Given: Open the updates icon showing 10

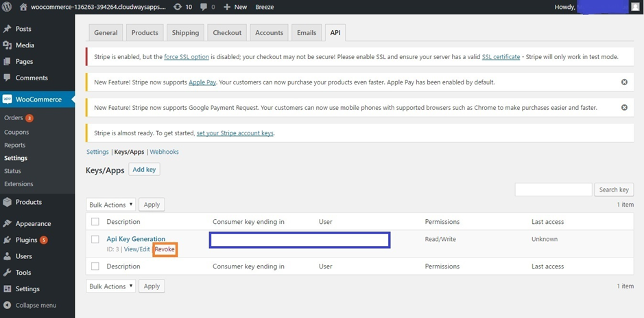Looking at the screenshot, I should click(x=178, y=7).
